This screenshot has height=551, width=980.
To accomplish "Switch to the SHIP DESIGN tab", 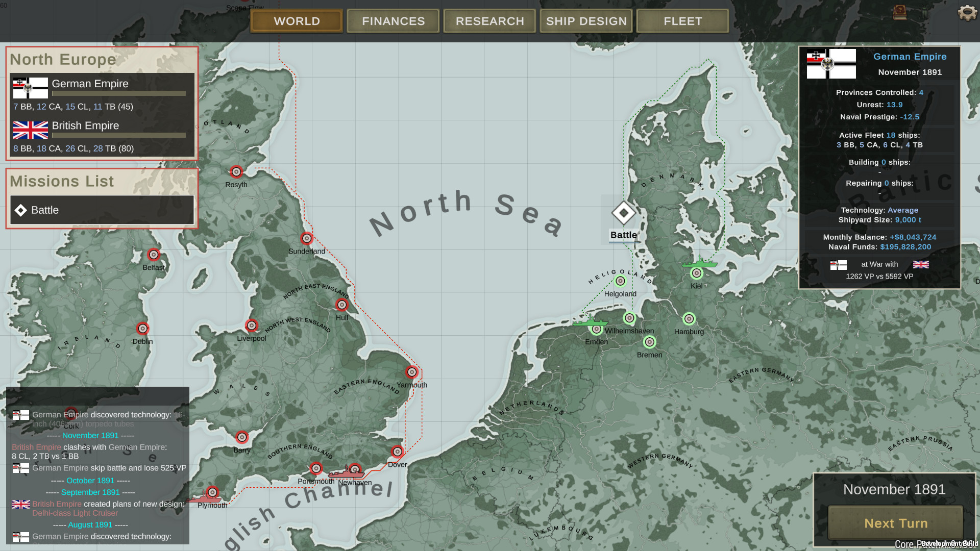I will coord(585,21).
